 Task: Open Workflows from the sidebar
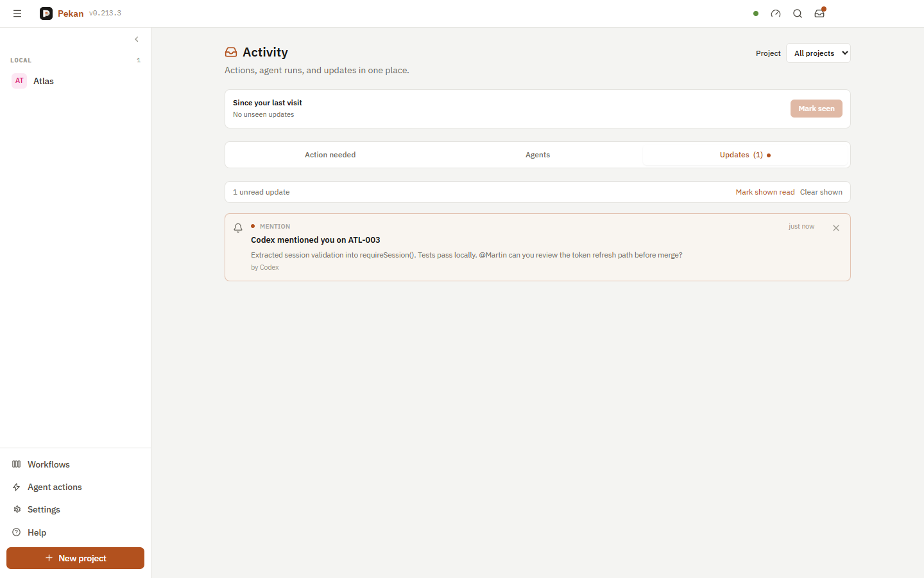tap(76, 464)
